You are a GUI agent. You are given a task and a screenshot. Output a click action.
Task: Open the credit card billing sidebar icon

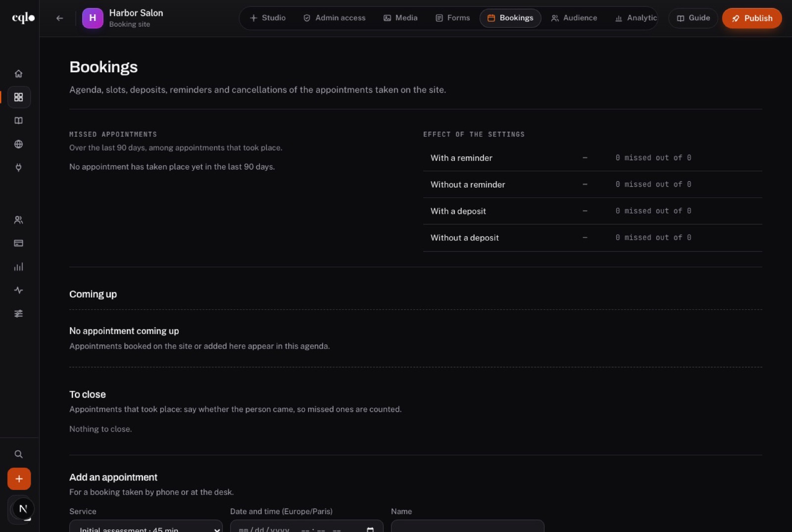pyautogui.click(x=19, y=243)
